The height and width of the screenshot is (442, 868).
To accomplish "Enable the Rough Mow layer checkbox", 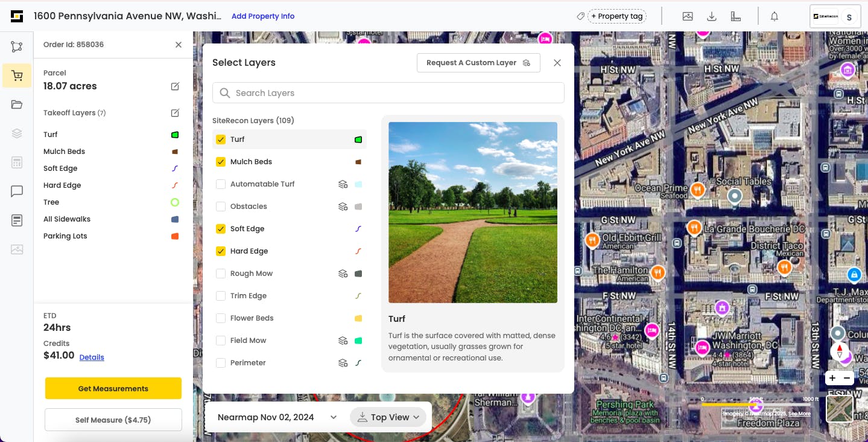I will pos(221,274).
